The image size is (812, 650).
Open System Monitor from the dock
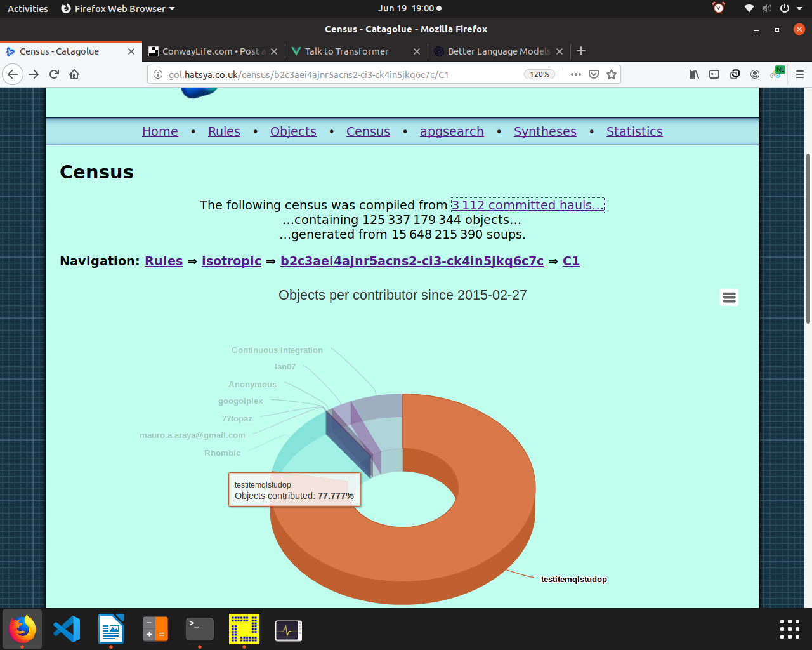click(289, 629)
